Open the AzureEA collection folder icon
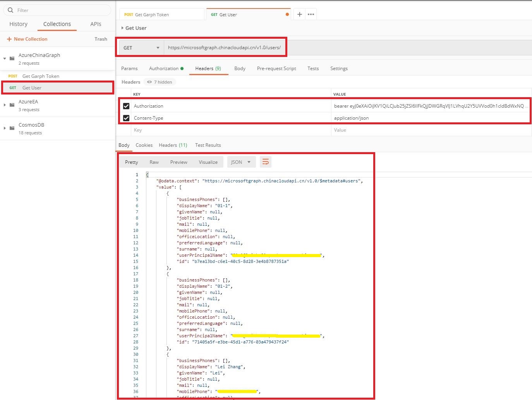 click(x=12, y=105)
